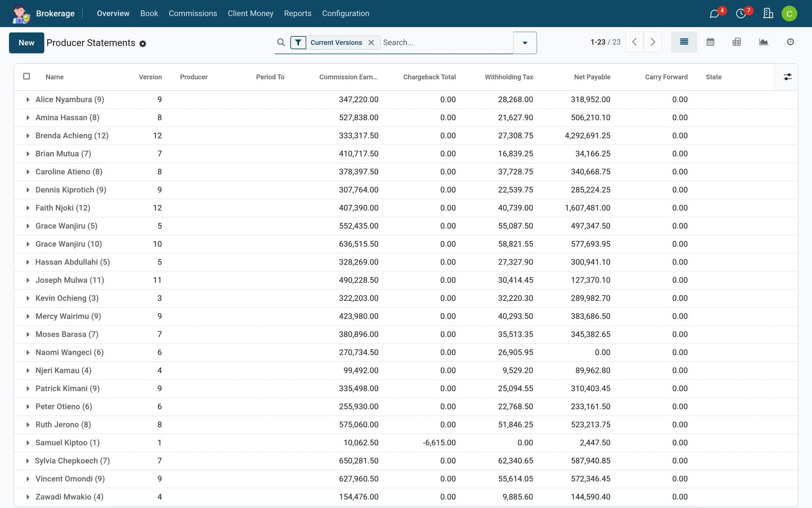The height and width of the screenshot is (508, 812).
Task: Click the filter funnel icon
Action: 298,42
